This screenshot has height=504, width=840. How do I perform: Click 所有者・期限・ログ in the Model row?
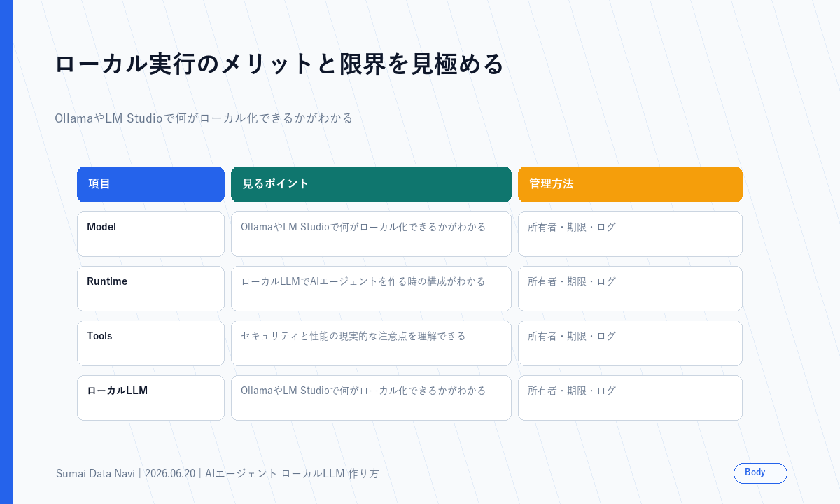pos(630,234)
